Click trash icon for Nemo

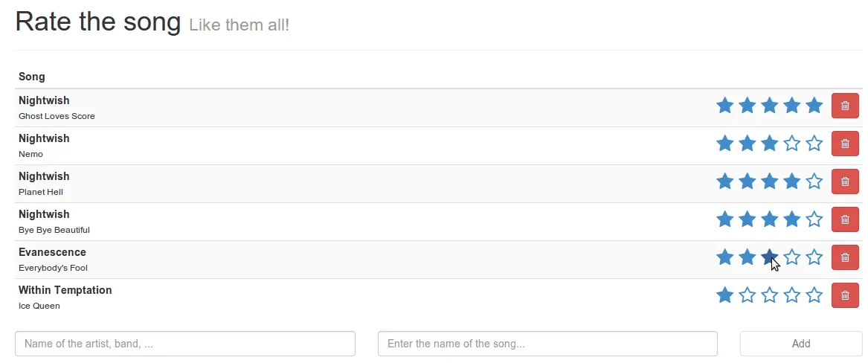pos(845,144)
